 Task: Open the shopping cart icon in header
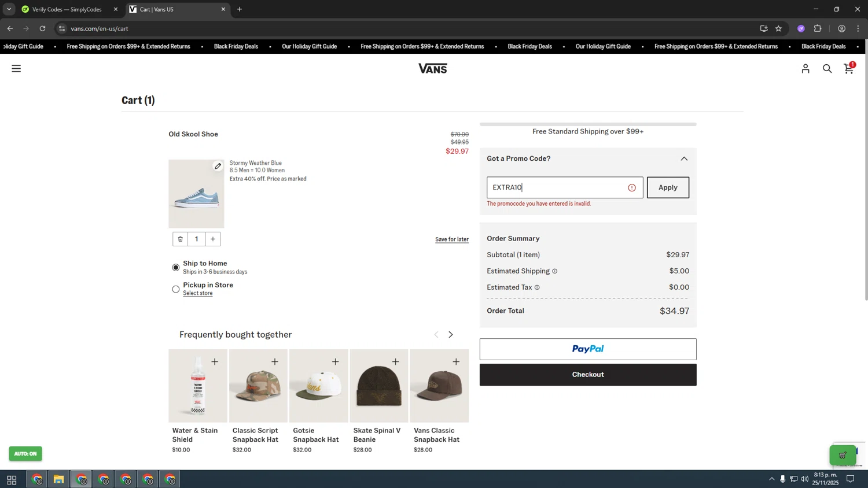coord(849,68)
